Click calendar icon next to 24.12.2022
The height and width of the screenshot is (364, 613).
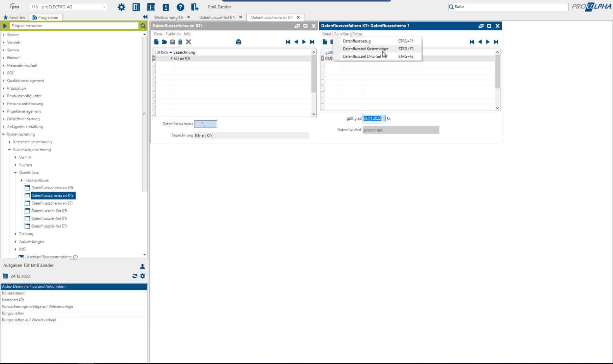5,276
